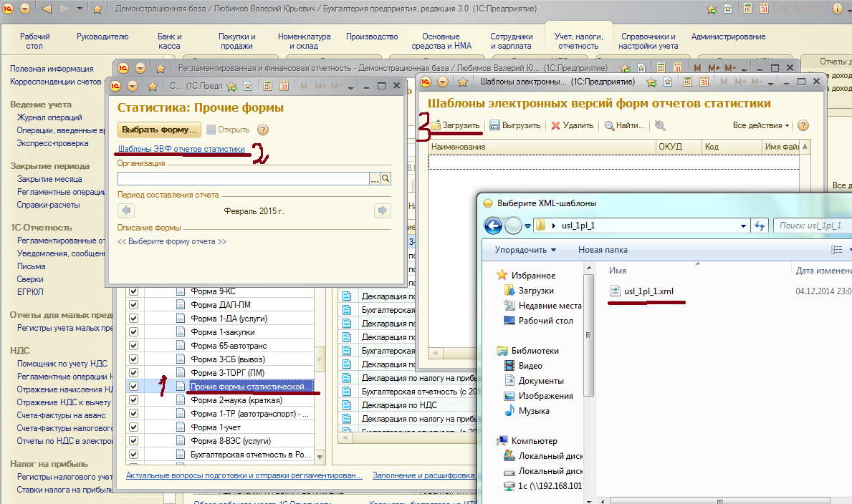Click Удалить in templates toolbar
Viewport: 852px width, 504px height.
click(572, 125)
